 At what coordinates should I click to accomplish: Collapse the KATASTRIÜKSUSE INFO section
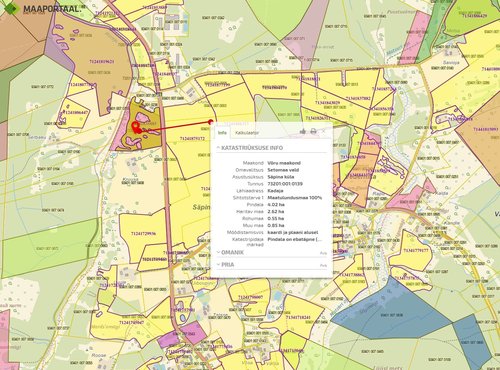tap(249, 148)
